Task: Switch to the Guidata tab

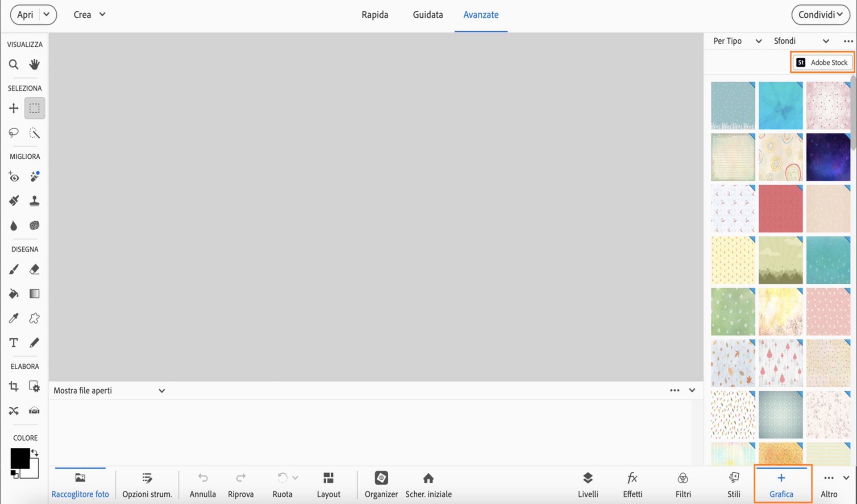Action: (x=428, y=15)
